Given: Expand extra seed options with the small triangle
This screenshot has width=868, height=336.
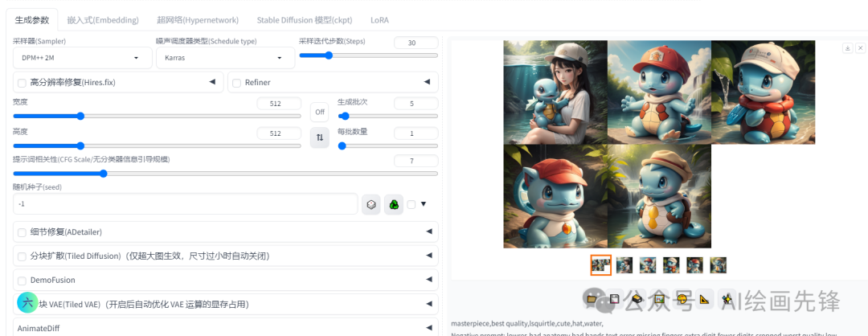Looking at the screenshot, I should (x=424, y=204).
